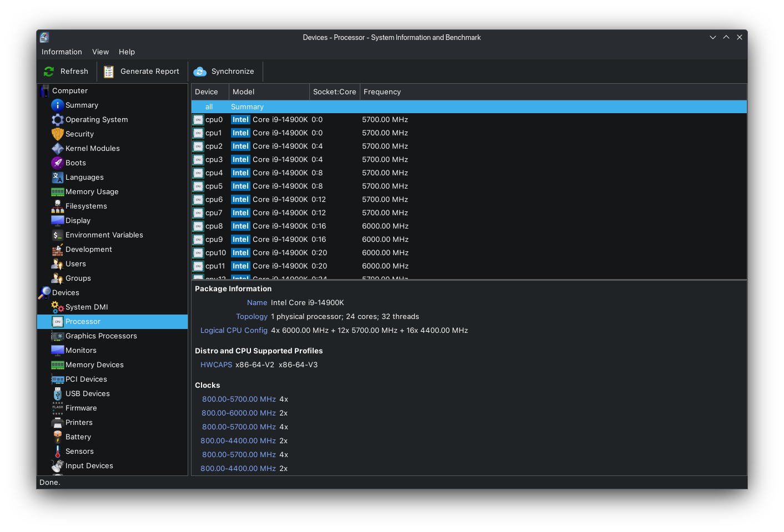
Task: Select the Printers icon
Action: point(57,423)
